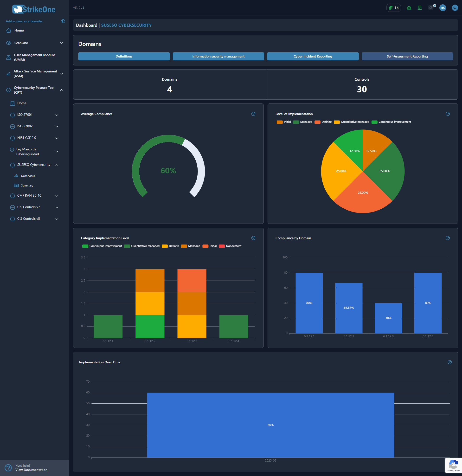Toggle Nonexistent legend in category chart

(230, 246)
